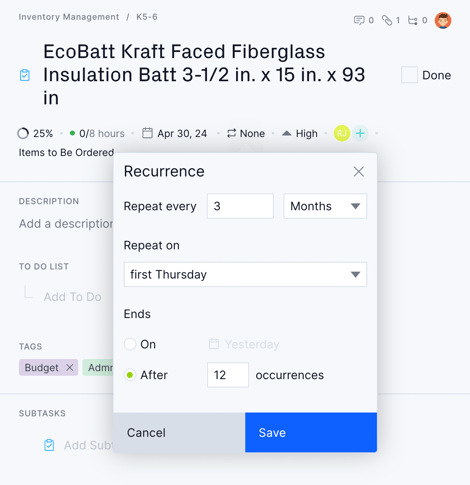Open Inventory Management breadcrumb
This screenshot has height=485, width=470.
[69, 17]
